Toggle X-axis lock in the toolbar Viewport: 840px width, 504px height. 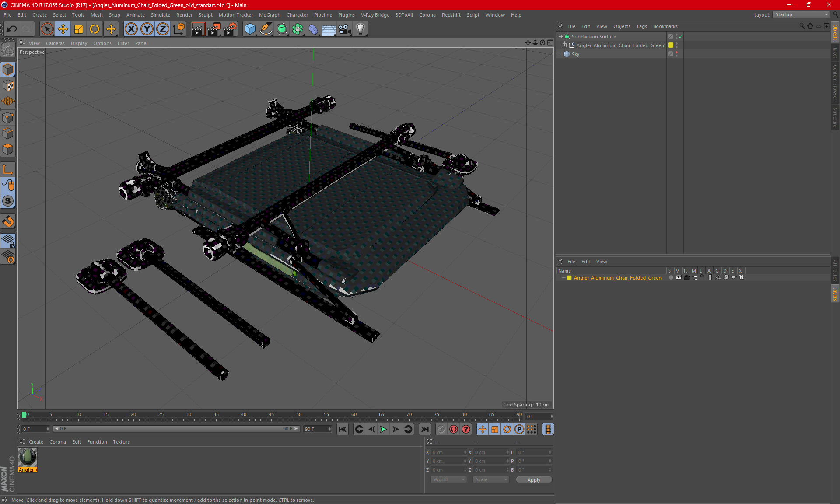(131, 29)
